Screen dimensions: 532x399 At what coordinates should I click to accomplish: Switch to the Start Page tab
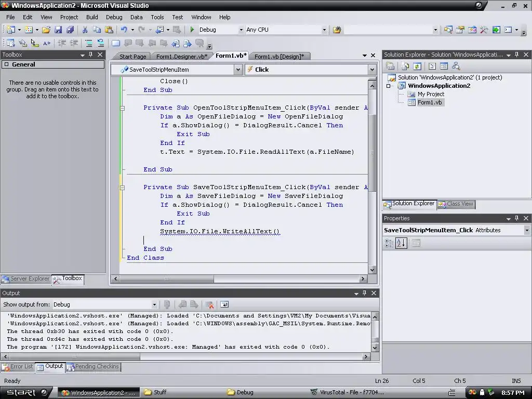pos(132,56)
